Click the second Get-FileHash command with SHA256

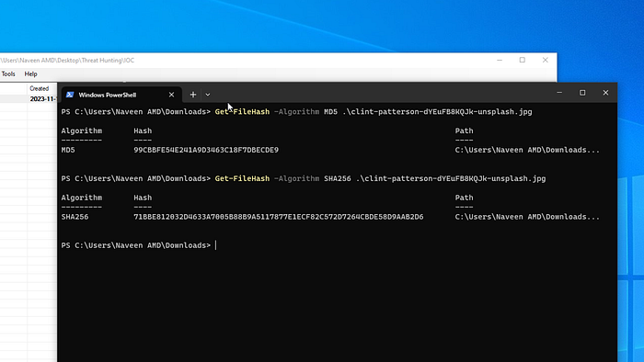tap(380, 179)
